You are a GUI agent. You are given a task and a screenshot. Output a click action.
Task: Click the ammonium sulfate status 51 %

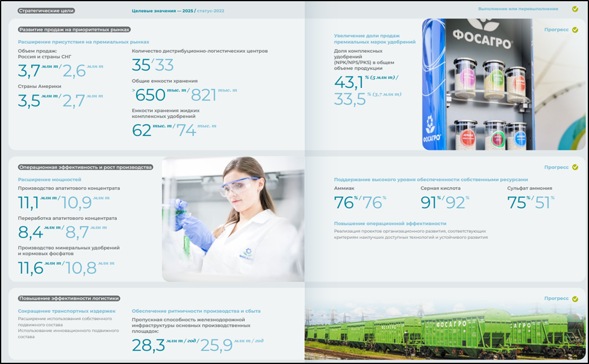[544, 203]
